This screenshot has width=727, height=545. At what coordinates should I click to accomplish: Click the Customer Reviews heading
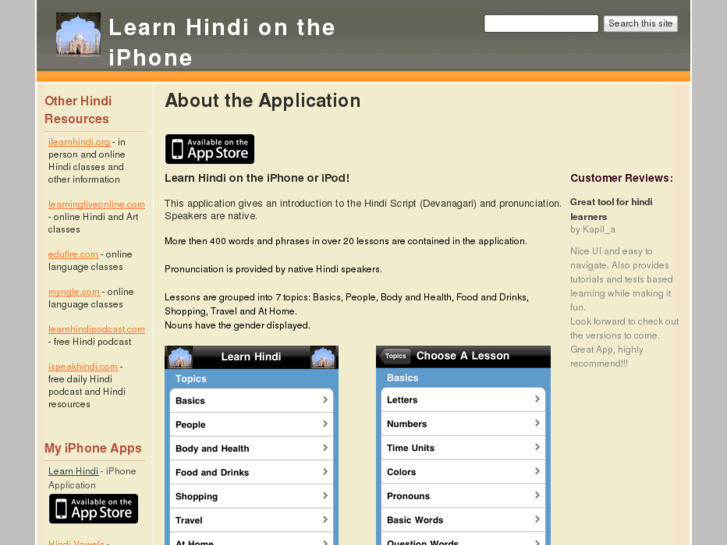(x=621, y=178)
